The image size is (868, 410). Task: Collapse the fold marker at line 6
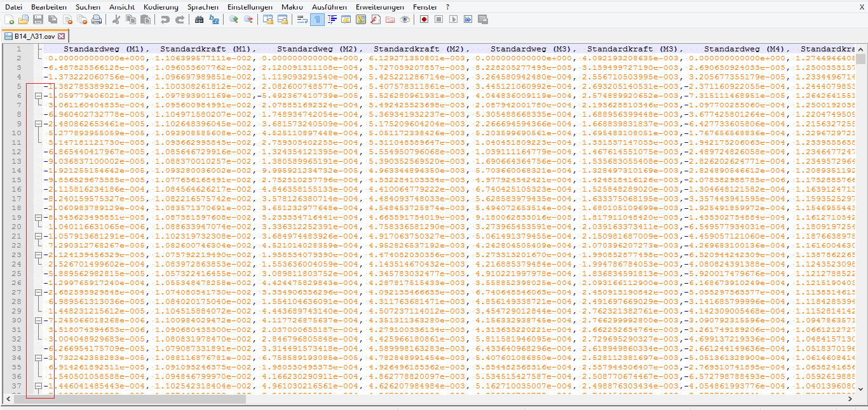tap(38, 95)
